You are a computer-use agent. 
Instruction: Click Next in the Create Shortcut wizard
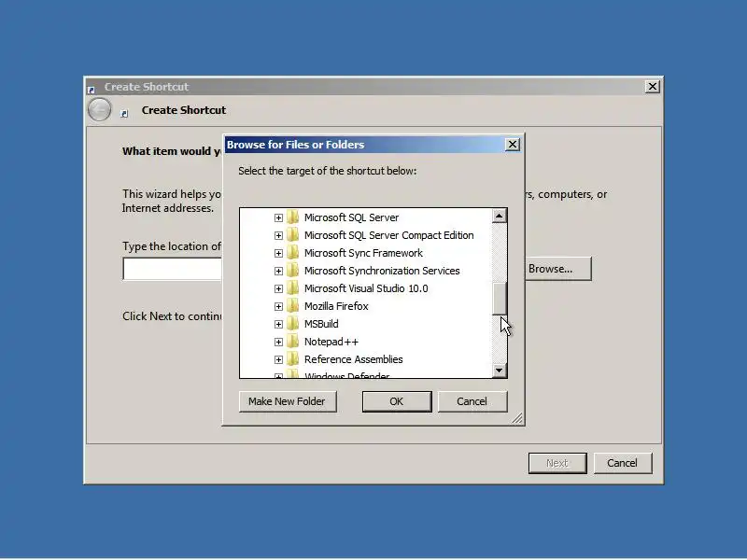[557, 463]
